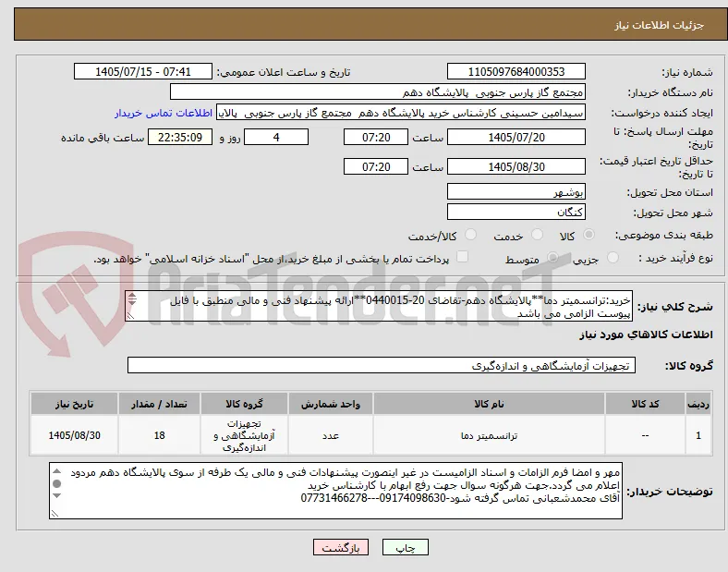Screen dimensions: 728x572
Task: Click the remaining time 22:35:09 field
Action: click(180, 138)
